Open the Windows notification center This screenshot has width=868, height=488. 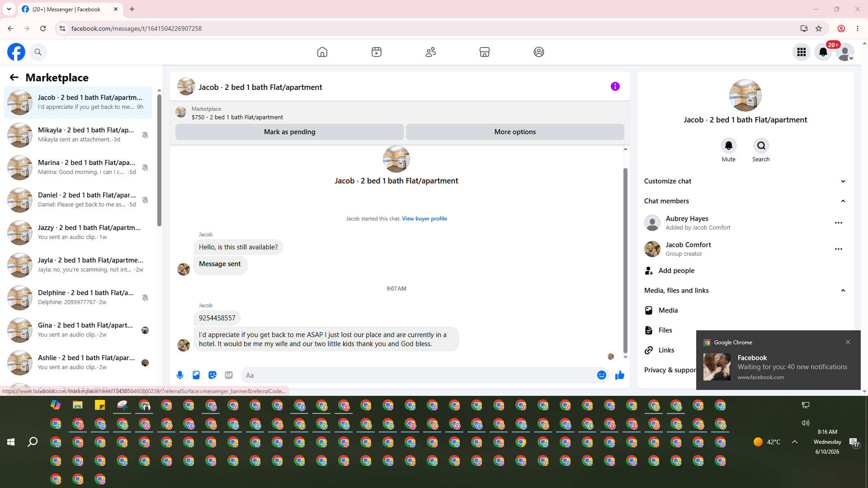tap(854, 442)
